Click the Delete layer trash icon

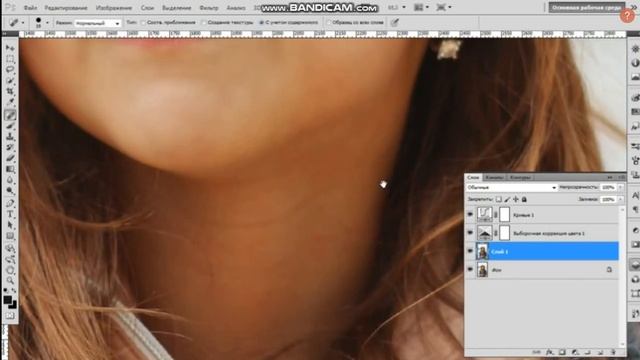click(613, 352)
